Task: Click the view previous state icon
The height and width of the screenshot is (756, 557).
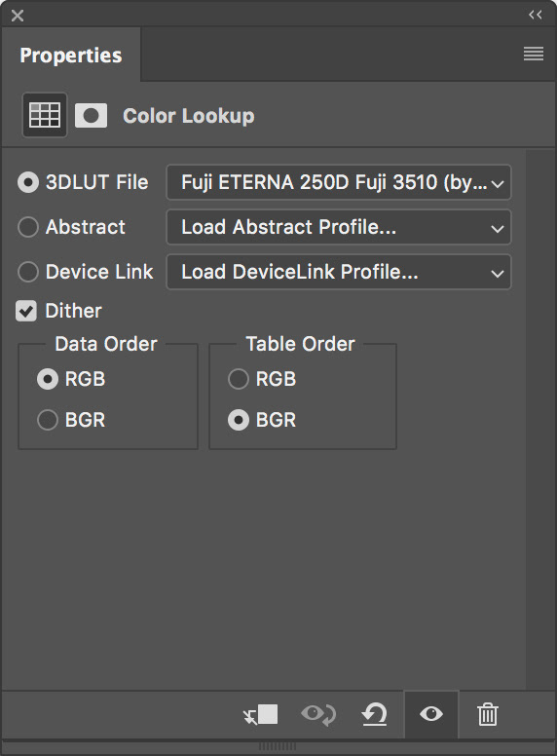Action: pos(318,714)
